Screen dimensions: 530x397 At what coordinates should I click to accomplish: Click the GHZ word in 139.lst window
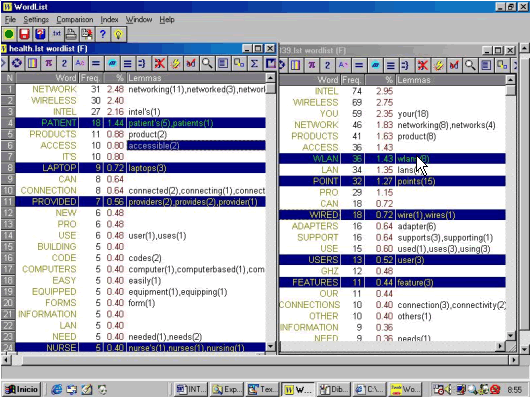click(x=329, y=271)
